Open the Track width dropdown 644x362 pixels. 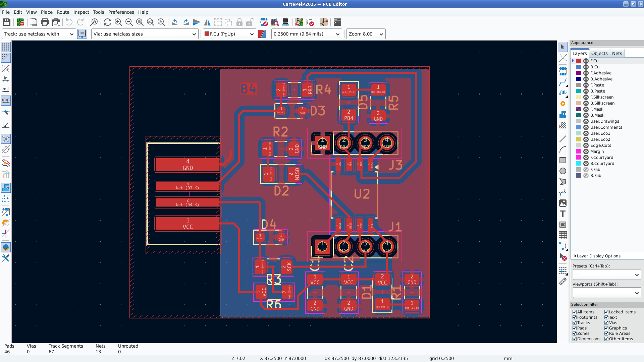click(39, 34)
